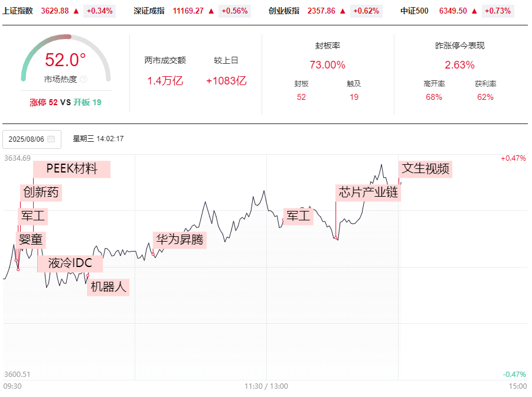
Task: Select the 创新药 chart label
Action: point(41,193)
